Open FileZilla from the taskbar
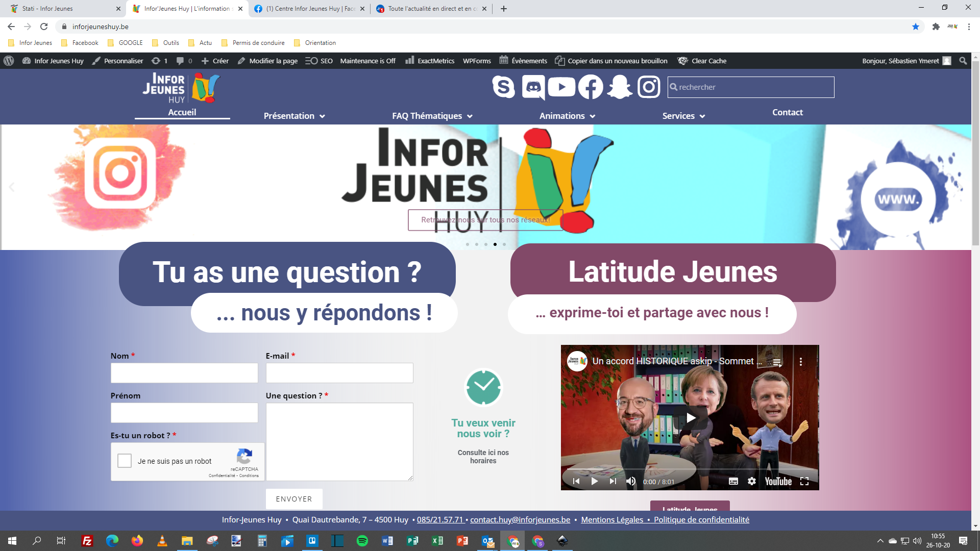The width and height of the screenshot is (980, 551). coord(87,541)
